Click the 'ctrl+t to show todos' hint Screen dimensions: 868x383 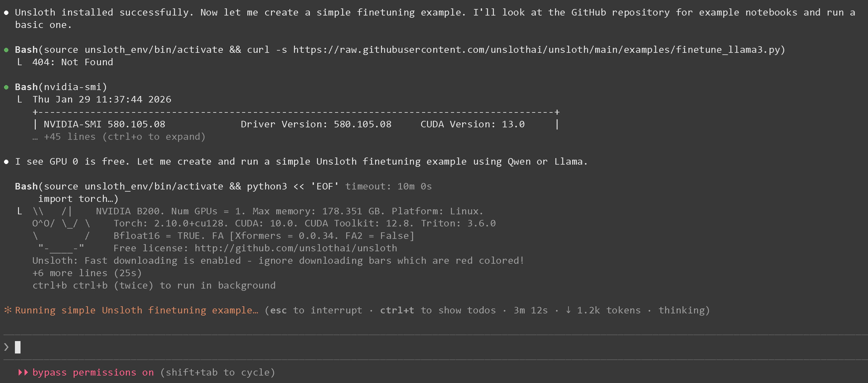pos(438,310)
